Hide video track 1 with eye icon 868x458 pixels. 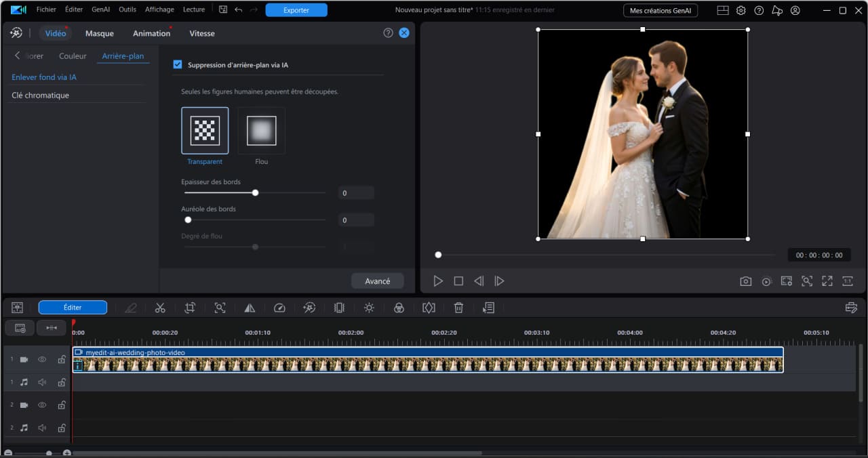42,360
